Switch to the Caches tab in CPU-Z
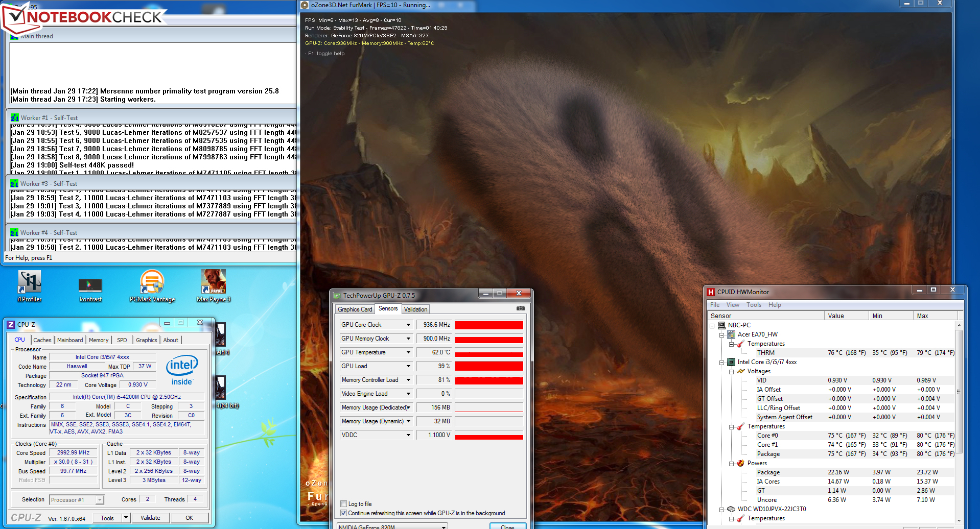Image resolution: width=980 pixels, height=529 pixels. pos(42,340)
